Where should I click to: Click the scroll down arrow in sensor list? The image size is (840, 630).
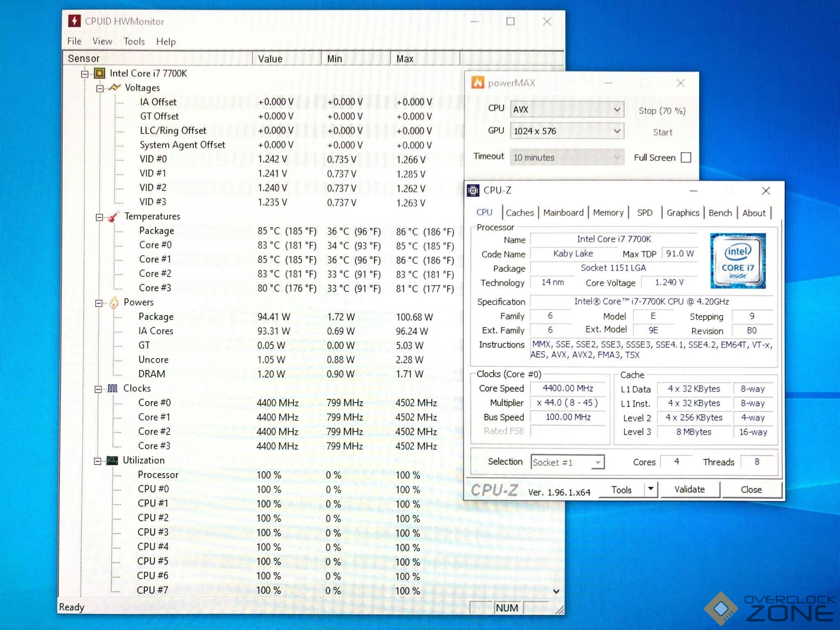pyautogui.click(x=556, y=591)
